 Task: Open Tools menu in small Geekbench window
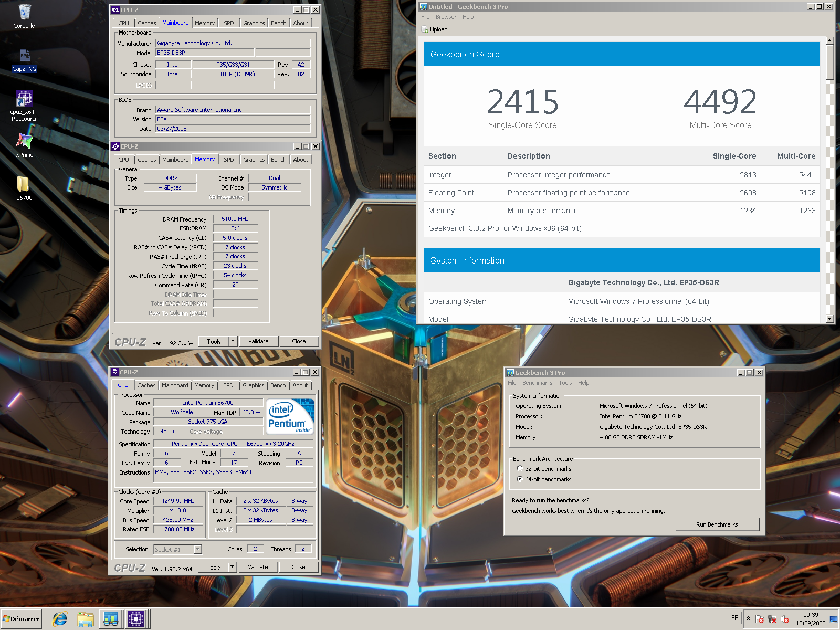(565, 383)
